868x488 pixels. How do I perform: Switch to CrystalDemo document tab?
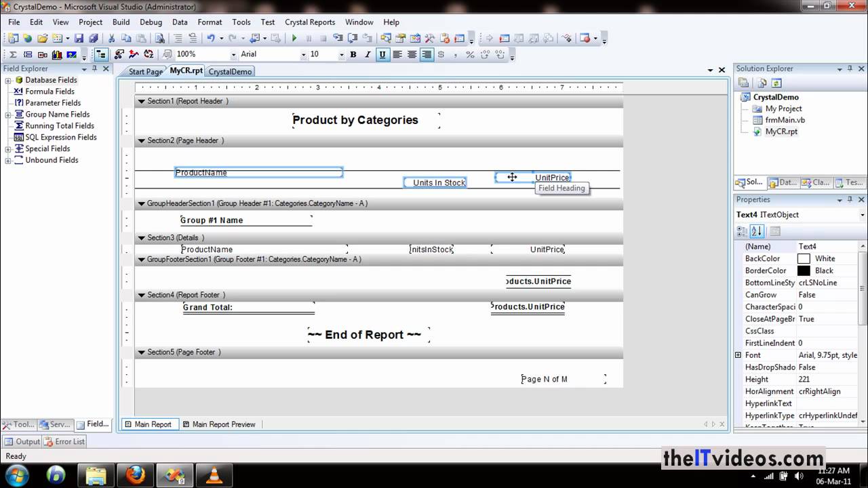(x=230, y=71)
